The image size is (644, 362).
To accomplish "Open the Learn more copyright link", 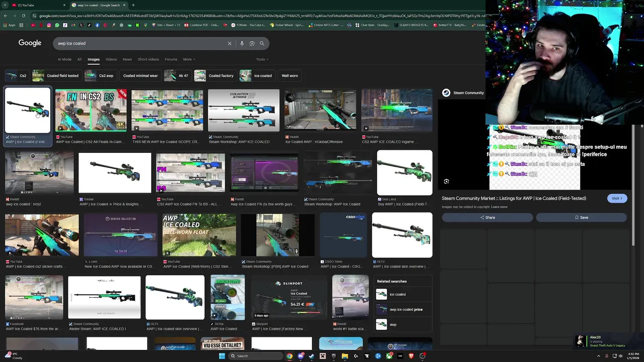I will 499,207.
